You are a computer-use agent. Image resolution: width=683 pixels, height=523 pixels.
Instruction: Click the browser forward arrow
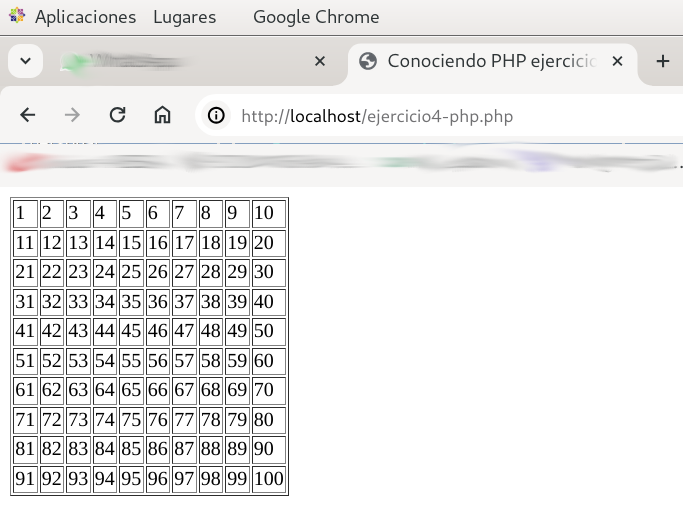(x=72, y=115)
